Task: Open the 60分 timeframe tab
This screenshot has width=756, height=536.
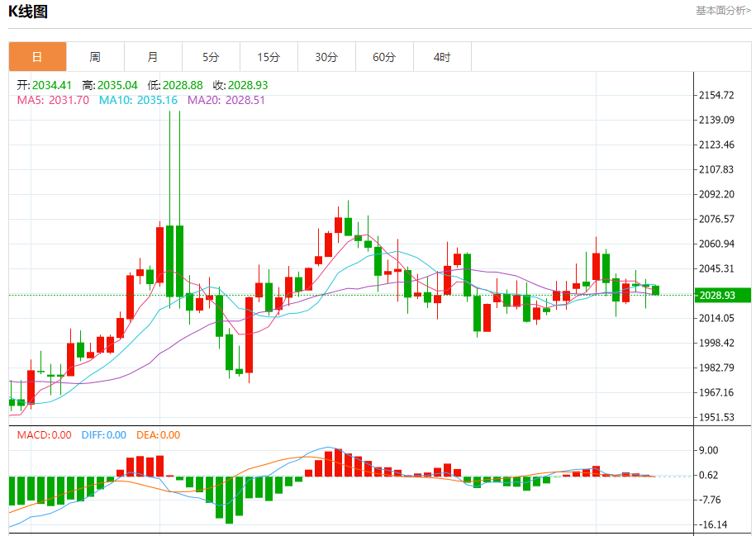Action: (x=385, y=57)
